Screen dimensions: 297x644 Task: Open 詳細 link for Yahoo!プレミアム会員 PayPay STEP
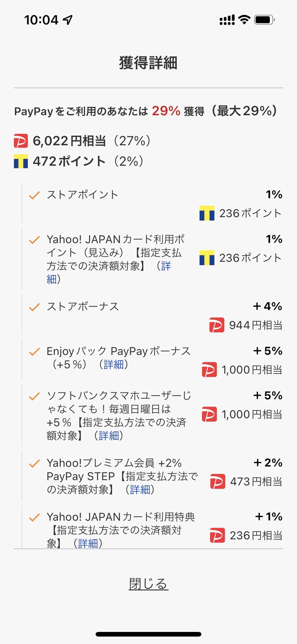[x=140, y=490]
